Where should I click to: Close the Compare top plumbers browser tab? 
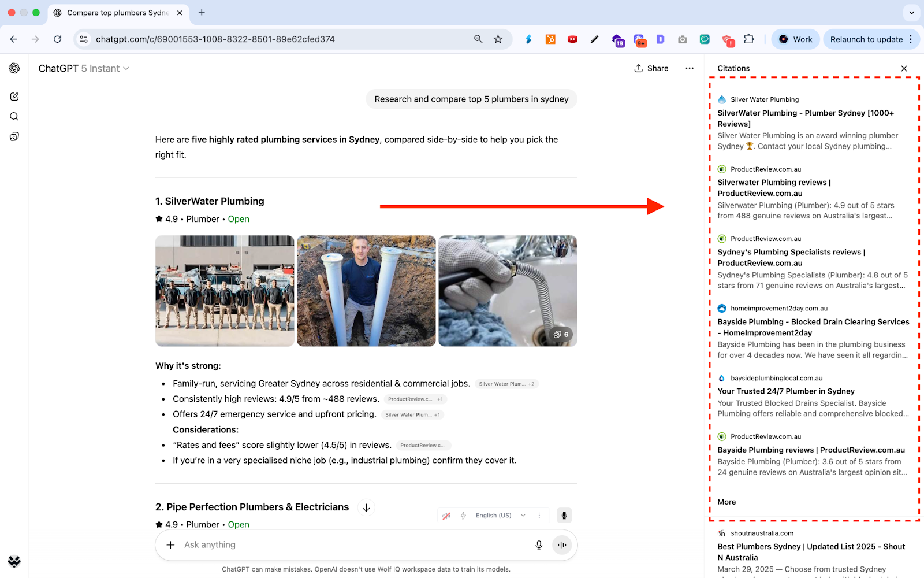180,12
